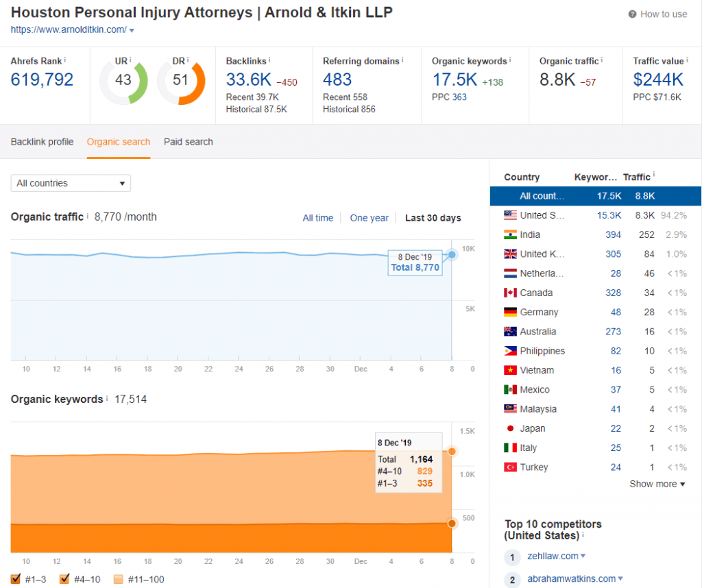Click the Malaysia flag icon
The image size is (702, 588).
(510, 409)
